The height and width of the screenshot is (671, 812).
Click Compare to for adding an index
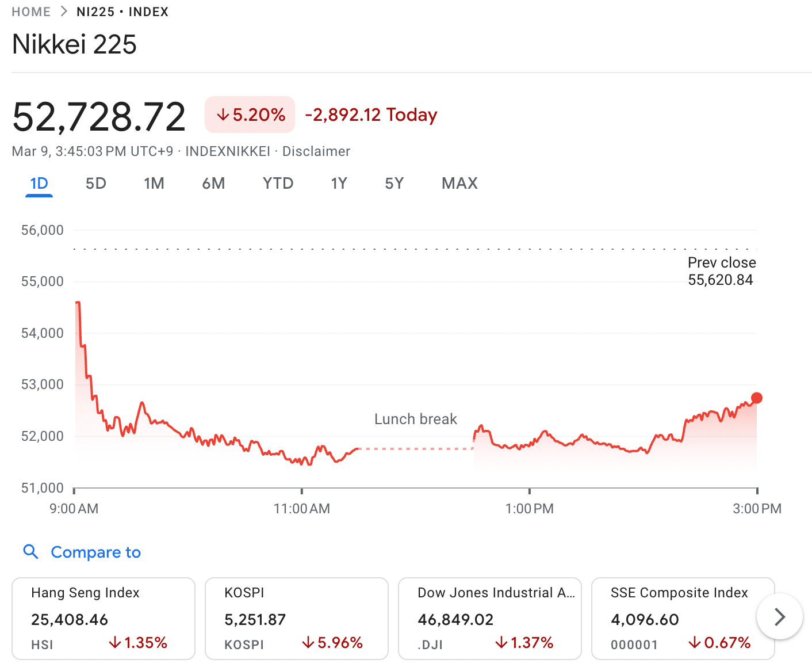click(95, 552)
